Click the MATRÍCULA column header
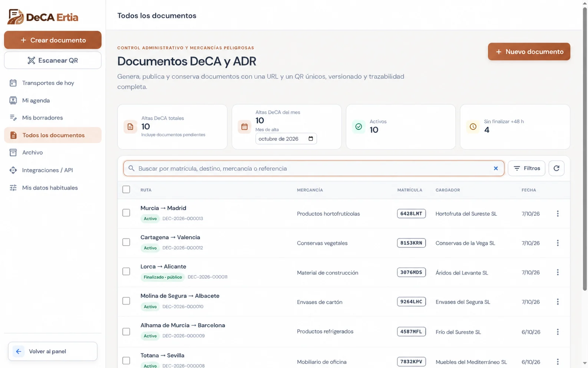This screenshot has height=368, width=588. click(410, 190)
